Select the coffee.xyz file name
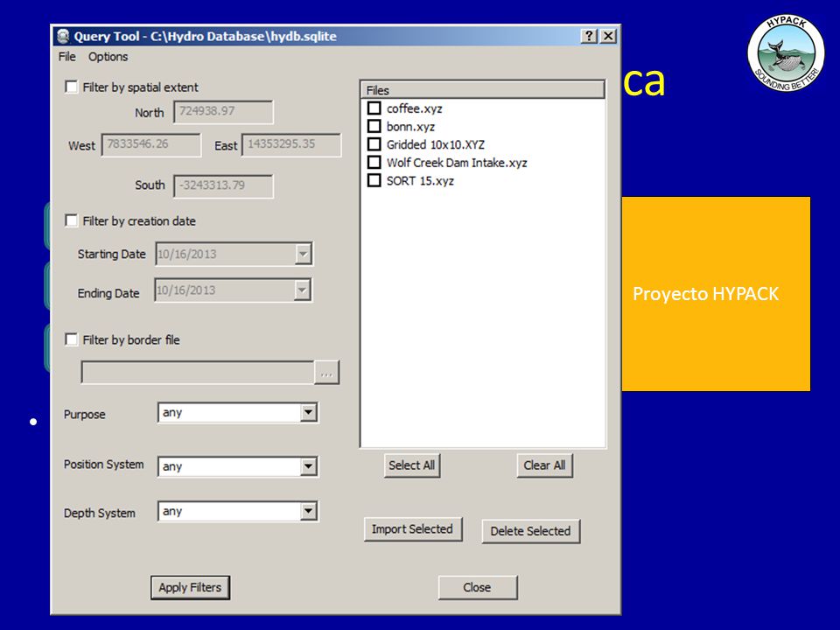This screenshot has height=630, width=840. [414, 108]
